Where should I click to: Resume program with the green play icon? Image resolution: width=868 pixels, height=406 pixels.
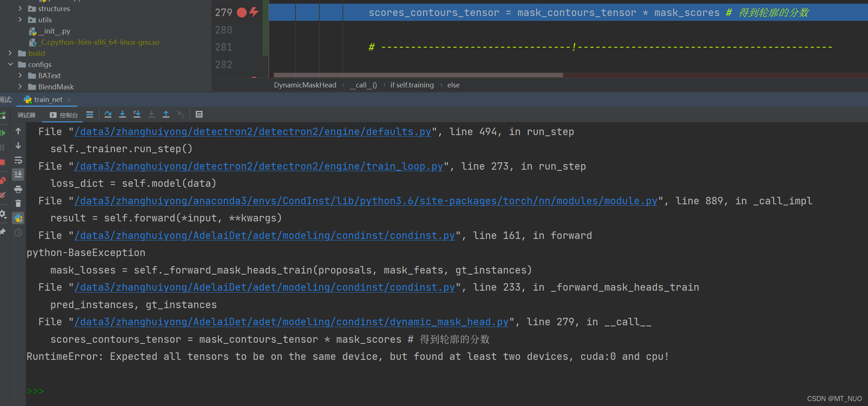(3, 133)
